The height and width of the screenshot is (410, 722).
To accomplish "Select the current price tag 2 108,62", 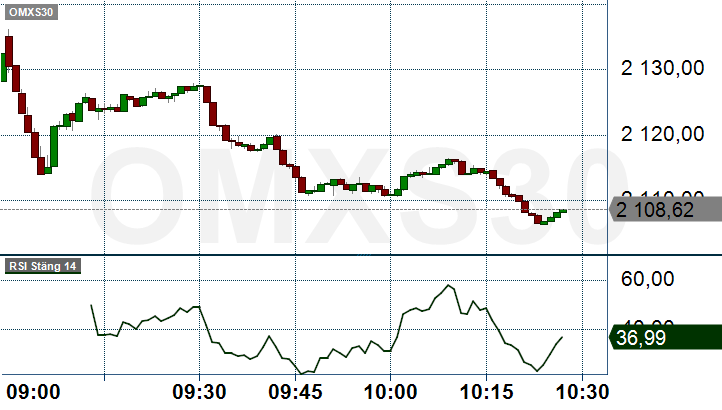I will [665, 210].
